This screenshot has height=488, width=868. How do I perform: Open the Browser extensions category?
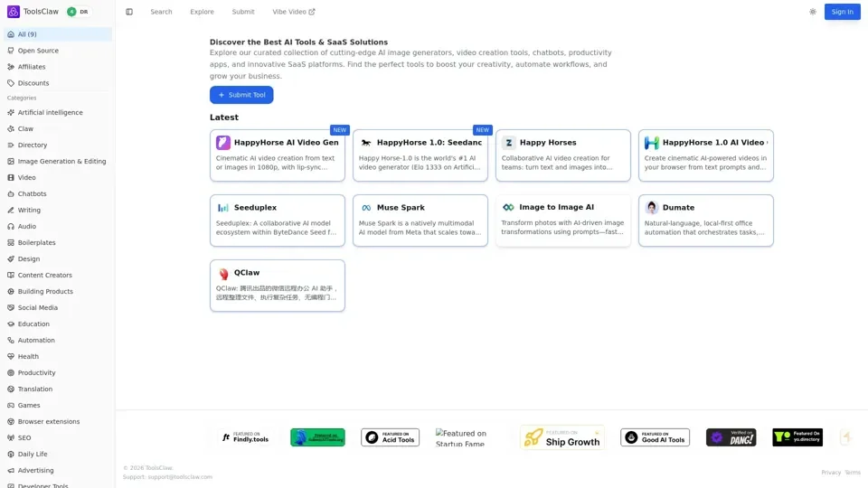[x=58, y=422]
